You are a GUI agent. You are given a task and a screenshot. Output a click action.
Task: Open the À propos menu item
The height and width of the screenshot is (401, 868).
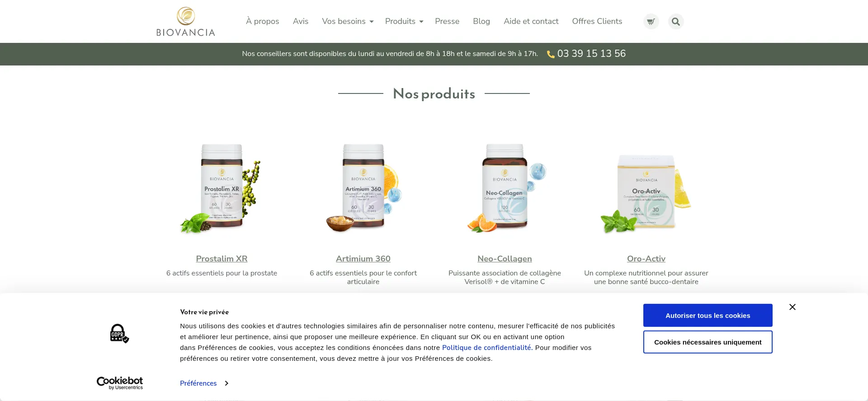pyautogui.click(x=262, y=21)
